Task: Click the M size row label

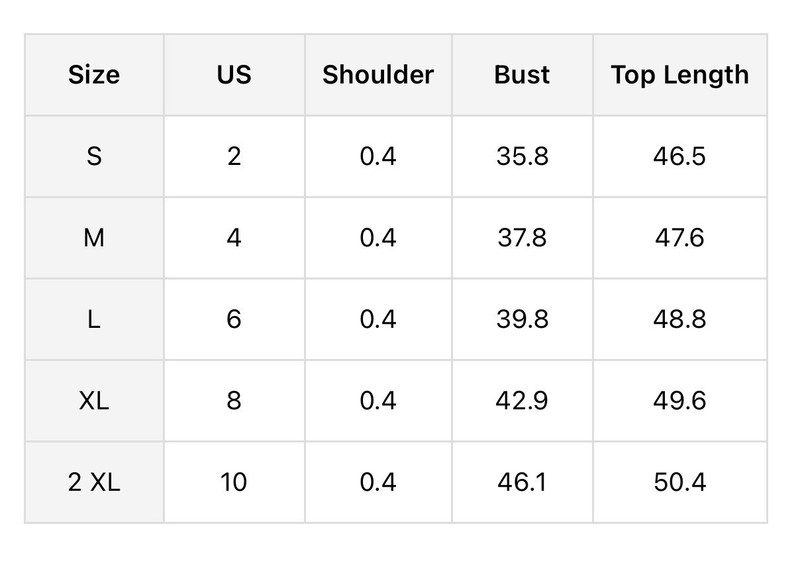Action: coord(94,238)
